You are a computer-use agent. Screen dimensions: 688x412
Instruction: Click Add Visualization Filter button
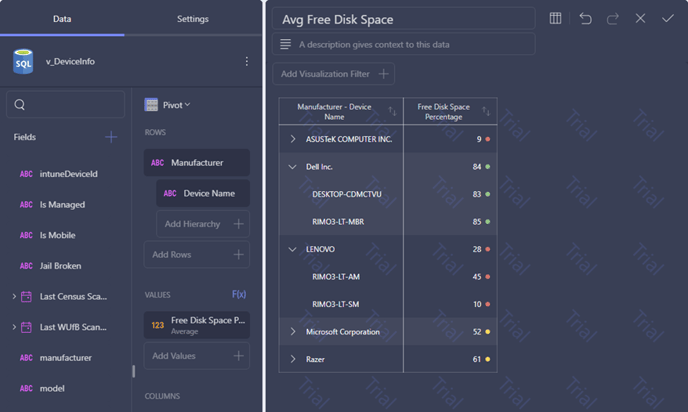pyautogui.click(x=333, y=74)
